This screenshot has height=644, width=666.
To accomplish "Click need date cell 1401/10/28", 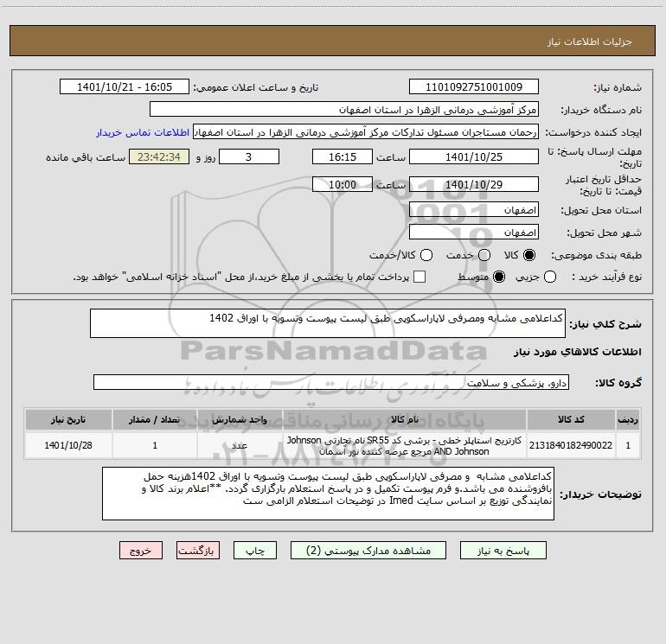I will point(68,445).
